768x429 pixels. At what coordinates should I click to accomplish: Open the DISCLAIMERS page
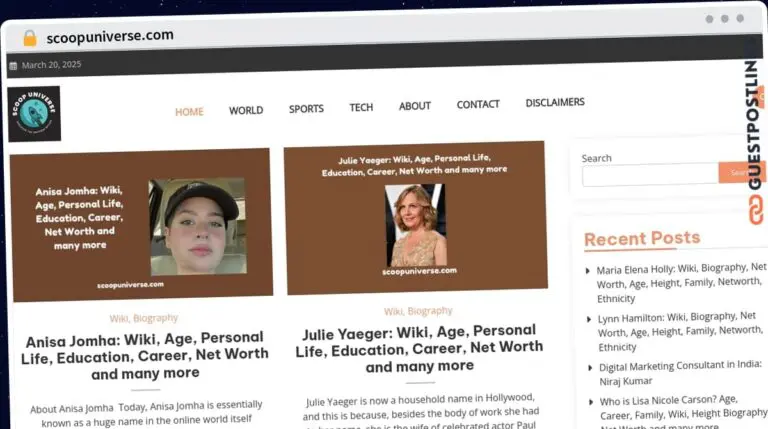click(555, 102)
